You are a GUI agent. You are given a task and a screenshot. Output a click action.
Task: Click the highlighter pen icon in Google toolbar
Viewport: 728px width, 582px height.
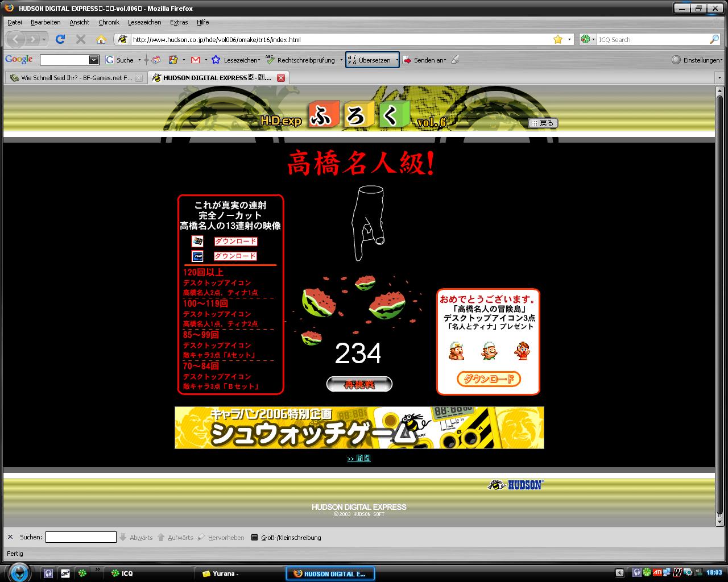[x=455, y=60]
